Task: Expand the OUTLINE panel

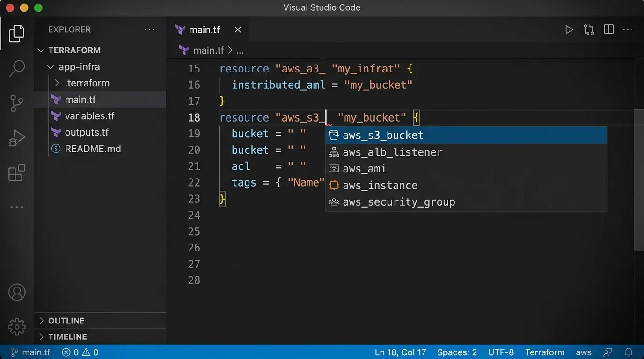Action: click(100, 321)
